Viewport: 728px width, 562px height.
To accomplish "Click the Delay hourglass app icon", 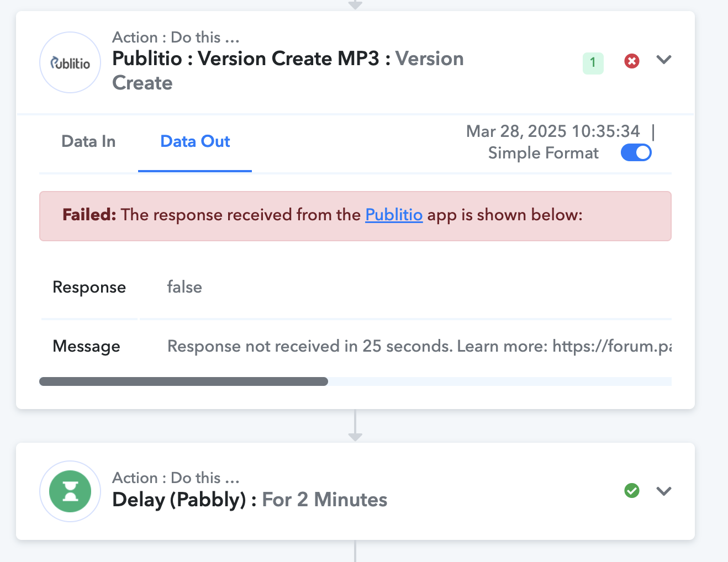I will (70, 491).
